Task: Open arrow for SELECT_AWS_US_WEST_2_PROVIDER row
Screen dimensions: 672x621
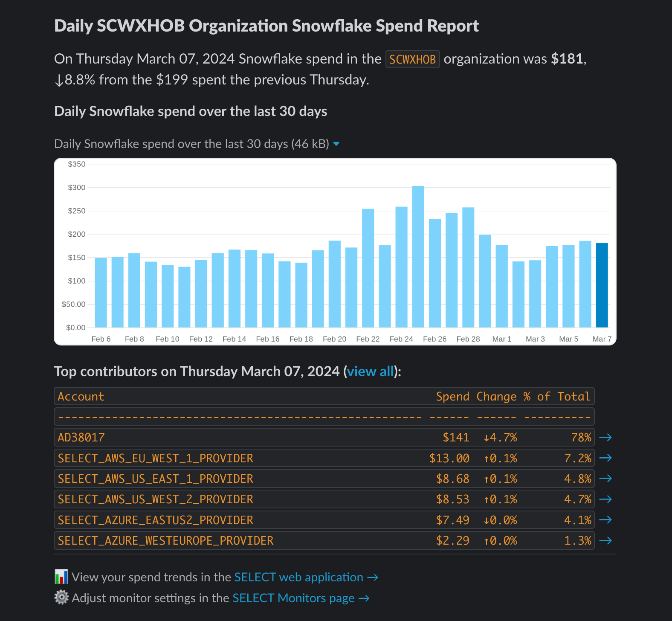Action: [605, 499]
